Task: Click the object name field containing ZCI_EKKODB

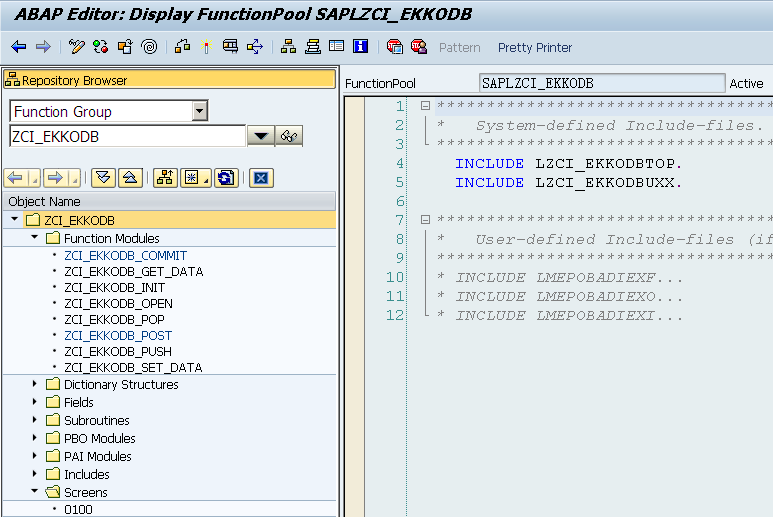Action: coord(127,137)
